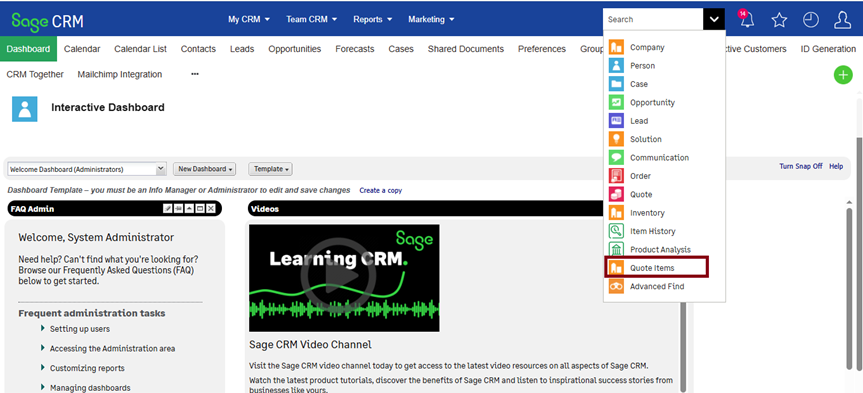This screenshot has height=393, width=863.
Task: Click the Company search icon
Action: pos(616,47)
